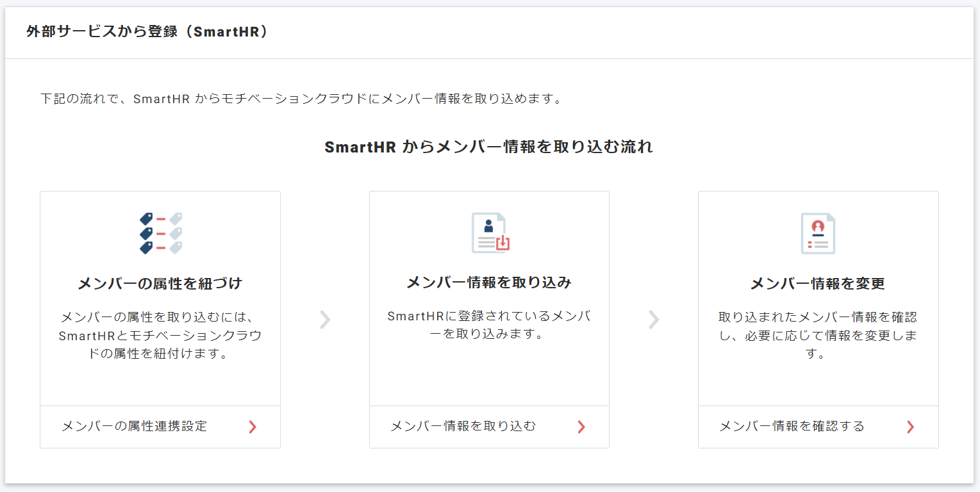
Task: Click the SmartHR からメンバー情報を取り込む流れ heading
Action: [x=489, y=146]
